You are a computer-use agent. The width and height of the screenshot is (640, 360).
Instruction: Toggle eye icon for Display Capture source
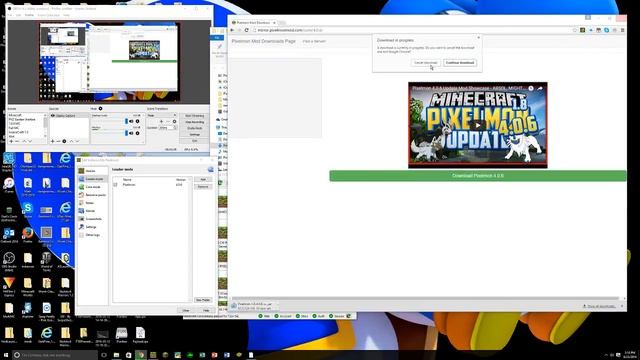pos(53,116)
